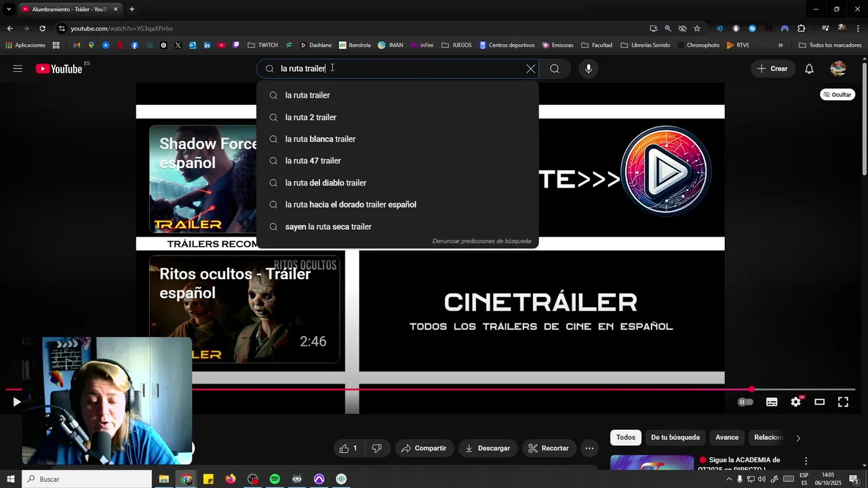Open Aplicaciones shortcut in bookmarks bar
This screenshot has height=488, width=868.
[25, 45]
